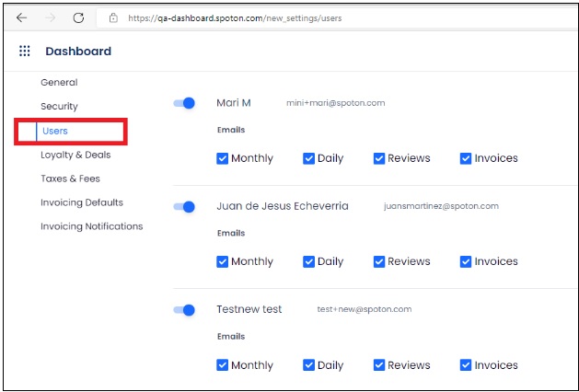Click the email test+new@spoton.com

365,309
